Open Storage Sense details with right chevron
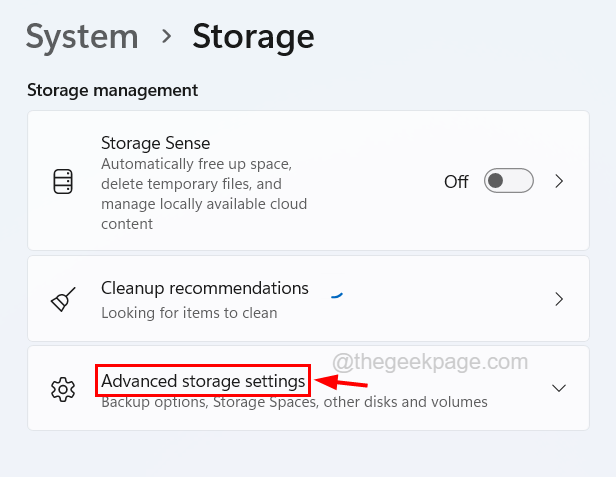This screenshot has height=477, width=616. 560,182
